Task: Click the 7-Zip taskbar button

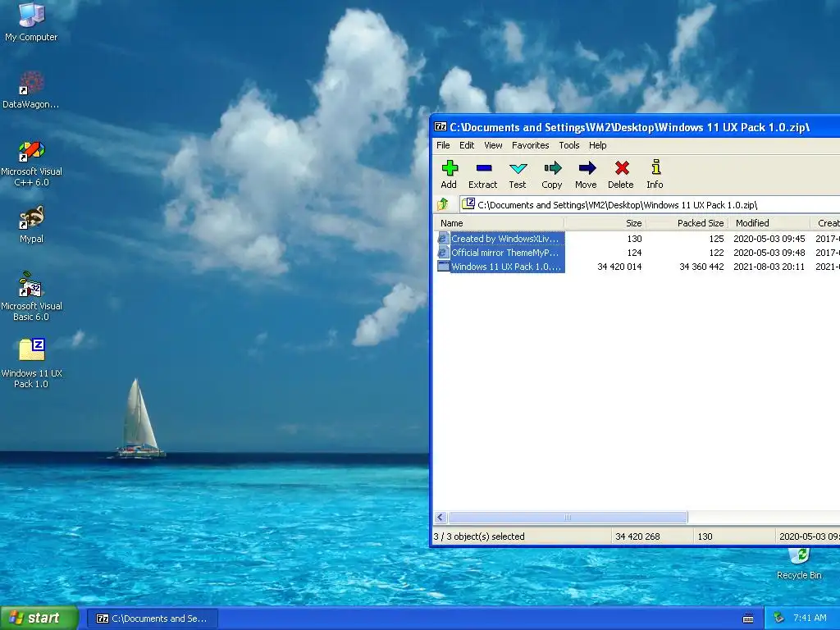Action: click(152, 619)
